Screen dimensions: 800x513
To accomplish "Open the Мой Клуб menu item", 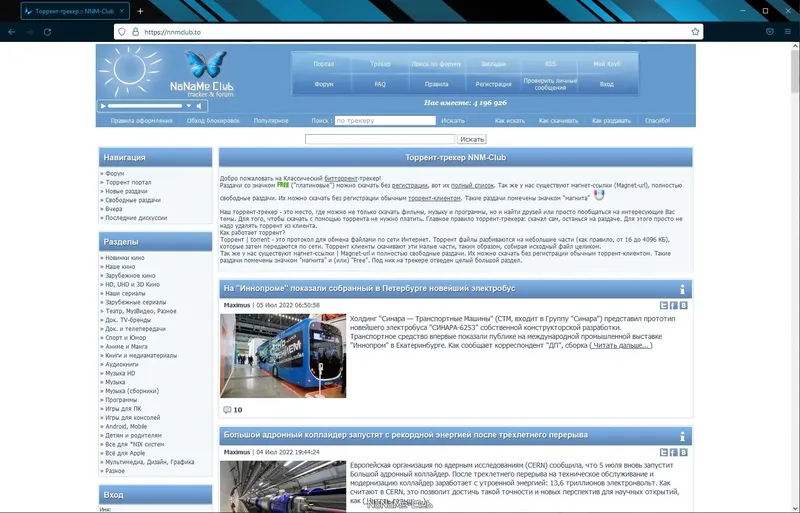I will coord(607,64).
